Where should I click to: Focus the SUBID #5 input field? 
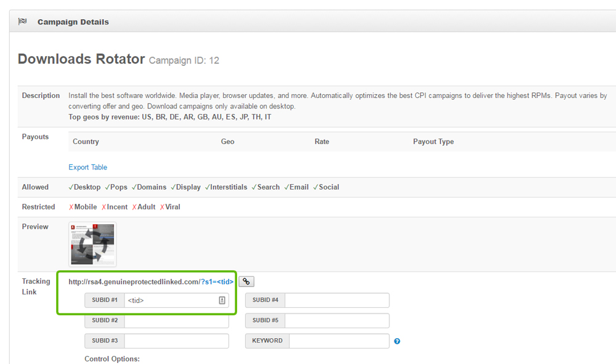click(337, 321)
